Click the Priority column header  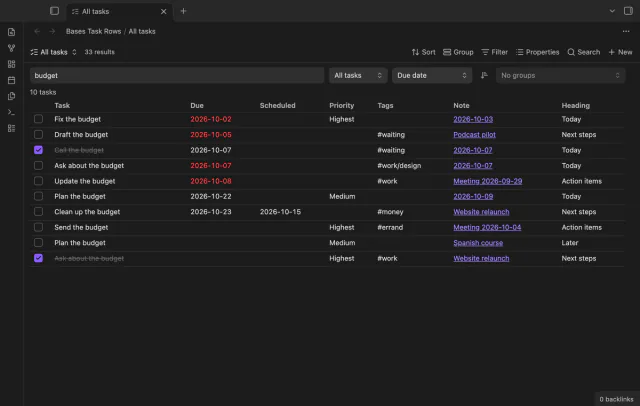[342, 105]
